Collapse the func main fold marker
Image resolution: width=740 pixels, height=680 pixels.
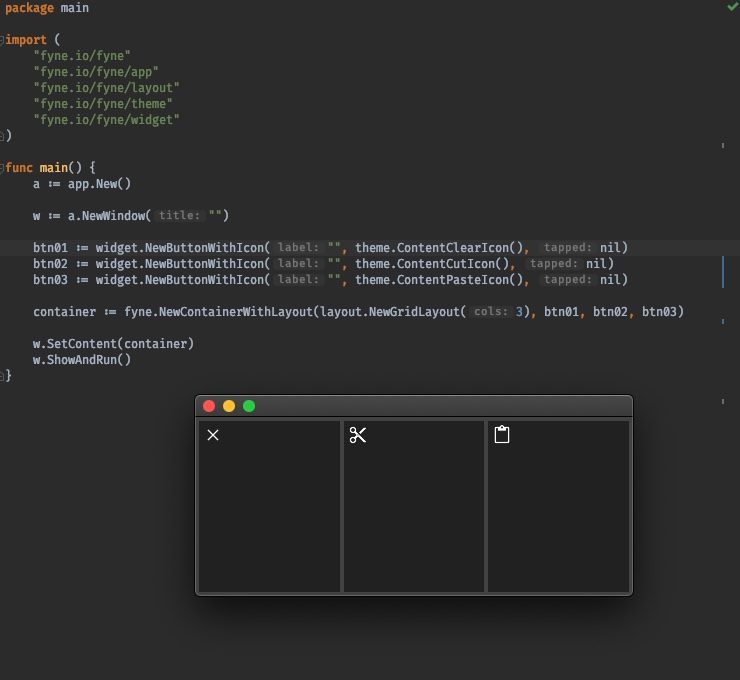(x=2, y=168)
